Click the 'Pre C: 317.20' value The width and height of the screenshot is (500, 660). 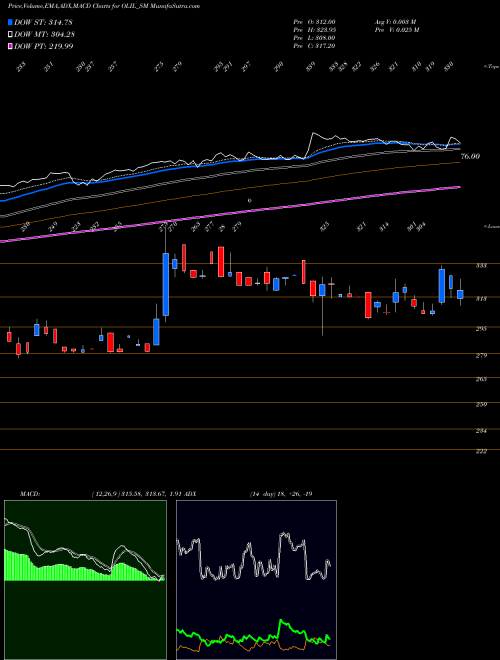[314, 46]
